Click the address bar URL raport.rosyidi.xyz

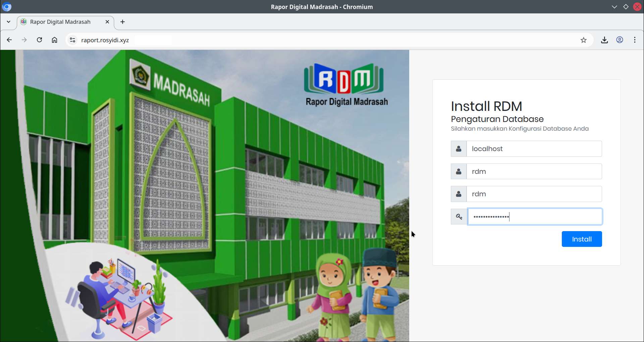pos(105,40)
